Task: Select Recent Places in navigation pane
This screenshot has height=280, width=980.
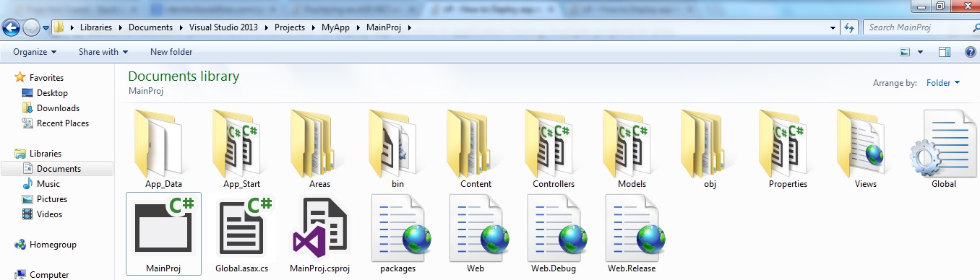Action: pyautogui.click(x=63, y=123)
